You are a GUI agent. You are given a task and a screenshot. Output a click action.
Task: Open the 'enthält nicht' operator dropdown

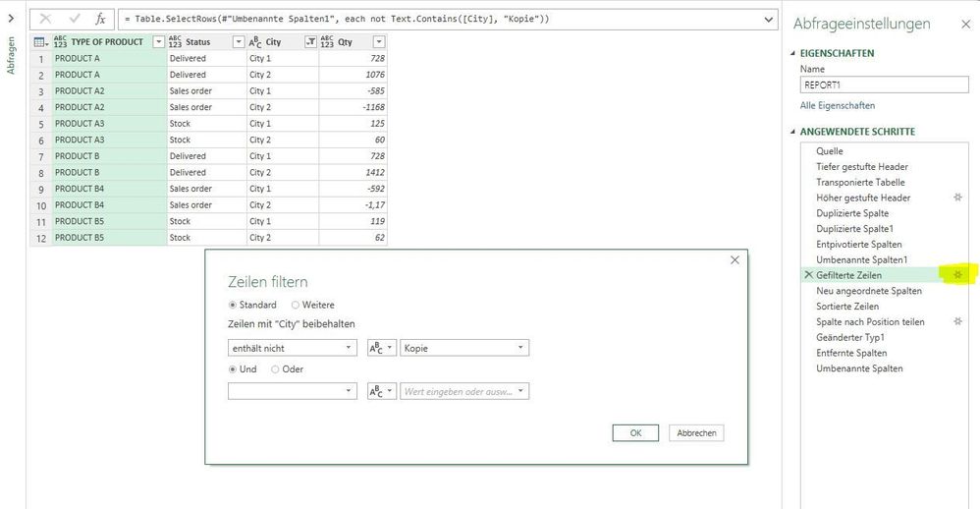(293, 348)
